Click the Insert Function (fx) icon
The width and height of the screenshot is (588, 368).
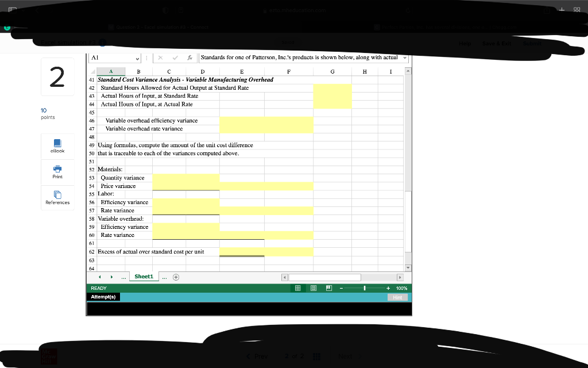189,58
